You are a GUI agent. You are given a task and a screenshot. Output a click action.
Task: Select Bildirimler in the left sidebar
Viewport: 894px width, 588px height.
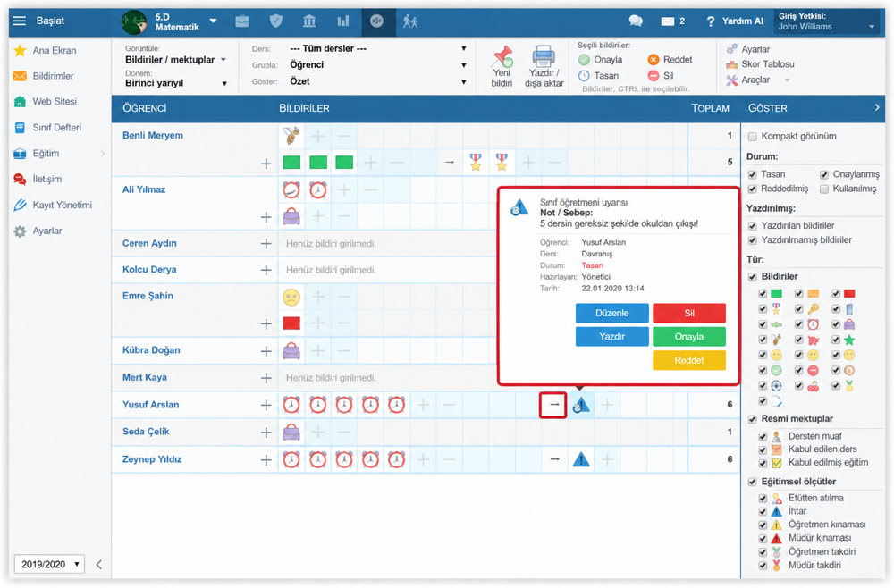coord(53,76)
